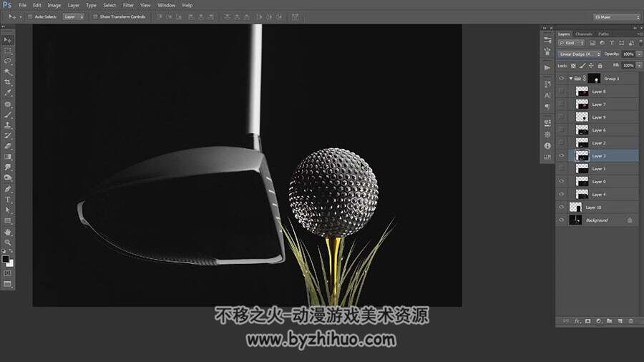This screenshot has width=644, height=362.
Task: Hide Layer 10 via eye icon
Action: click(x=562, y=207)
